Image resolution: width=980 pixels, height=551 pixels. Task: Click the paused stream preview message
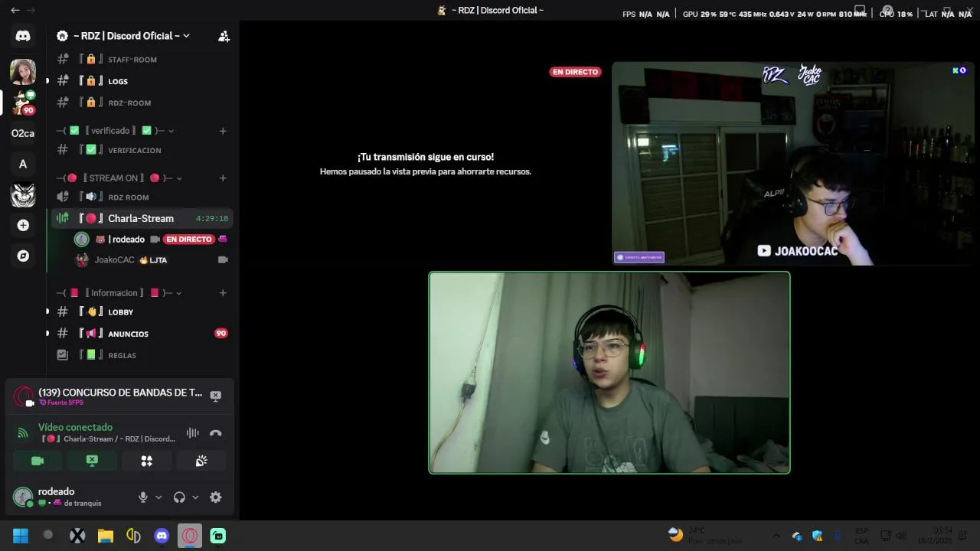tap(425, 164)
